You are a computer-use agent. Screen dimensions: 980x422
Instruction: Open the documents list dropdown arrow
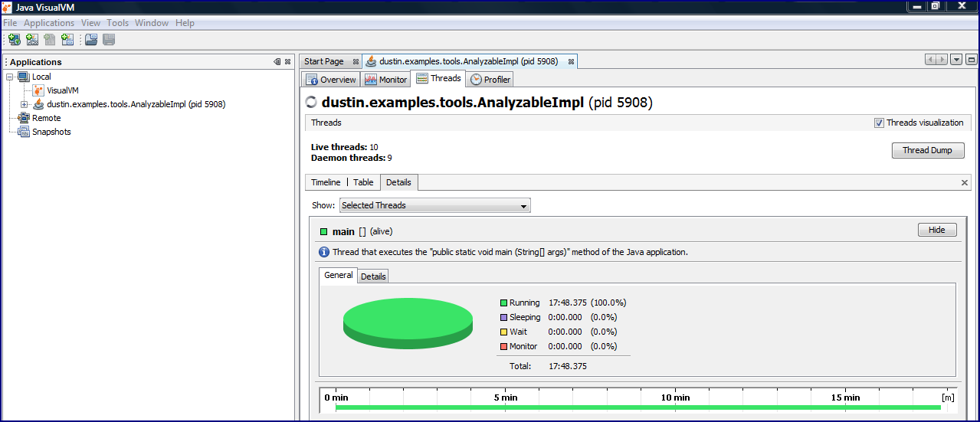pos(956,60)
